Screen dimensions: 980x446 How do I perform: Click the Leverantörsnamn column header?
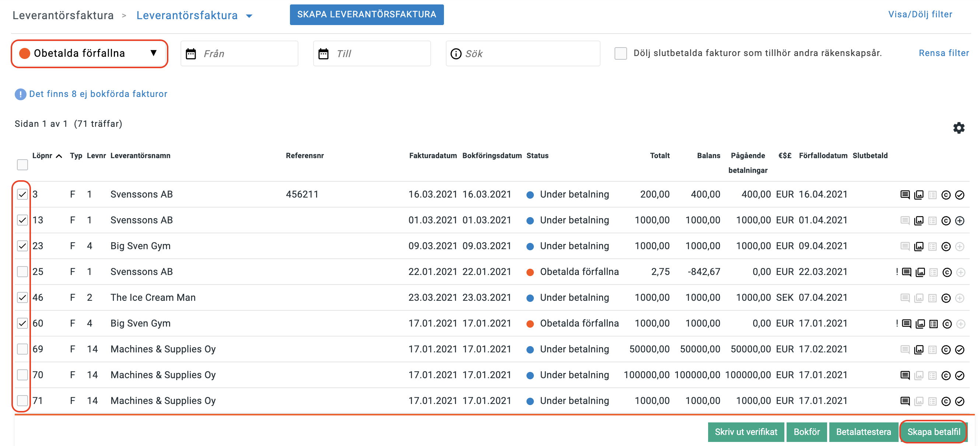click(140, 156)
